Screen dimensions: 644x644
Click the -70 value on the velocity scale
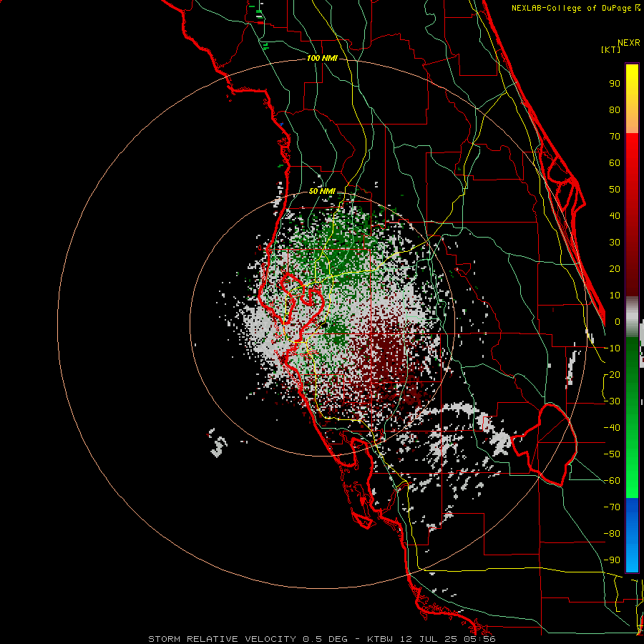[612, 507]
